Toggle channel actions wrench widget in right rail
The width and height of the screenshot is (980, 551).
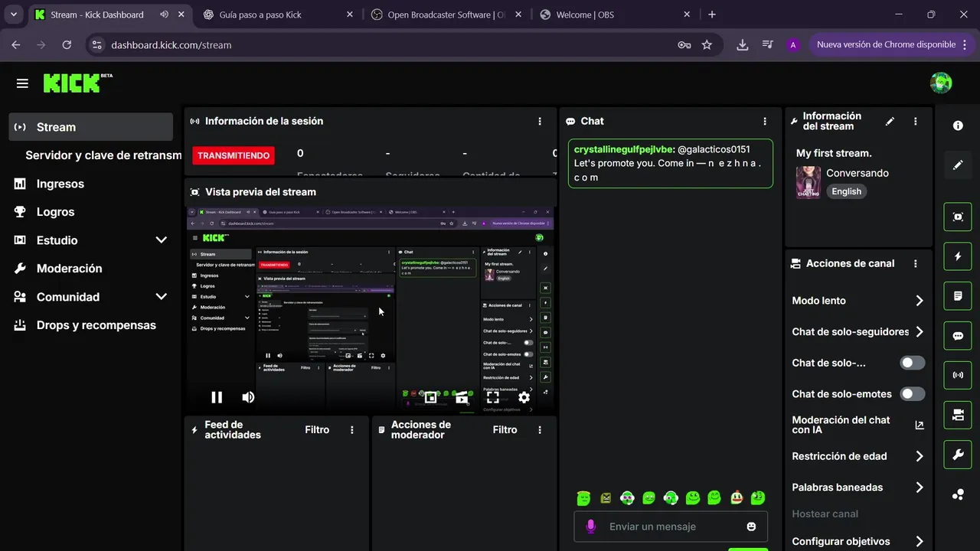tap(958, 455)
